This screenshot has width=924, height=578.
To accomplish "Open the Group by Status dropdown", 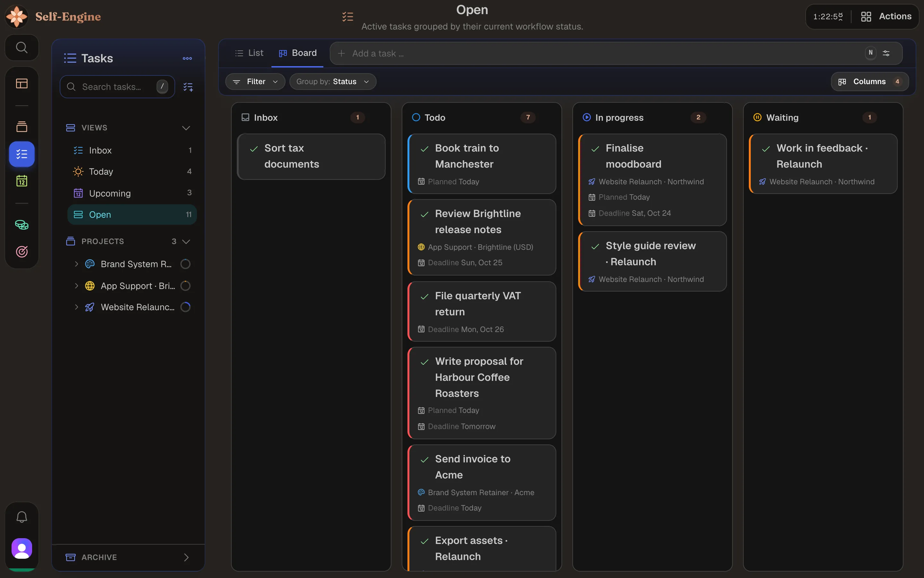I will click(x=333, y=82).
